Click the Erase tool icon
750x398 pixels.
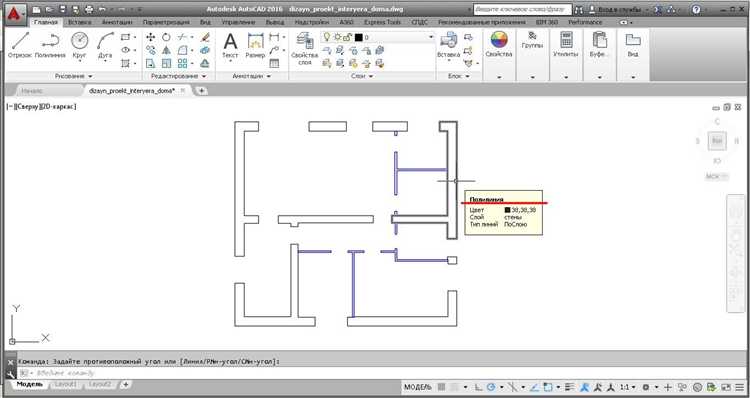pos(205,37)
